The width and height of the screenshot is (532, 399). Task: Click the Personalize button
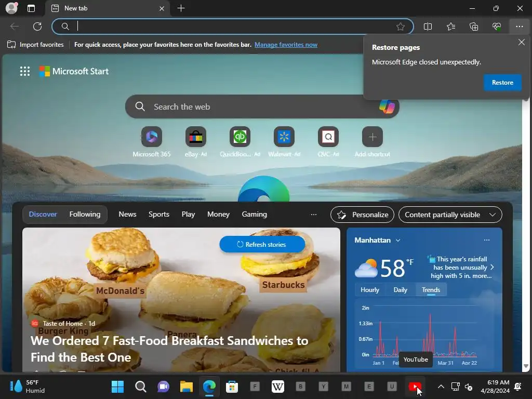coord(362,215)
